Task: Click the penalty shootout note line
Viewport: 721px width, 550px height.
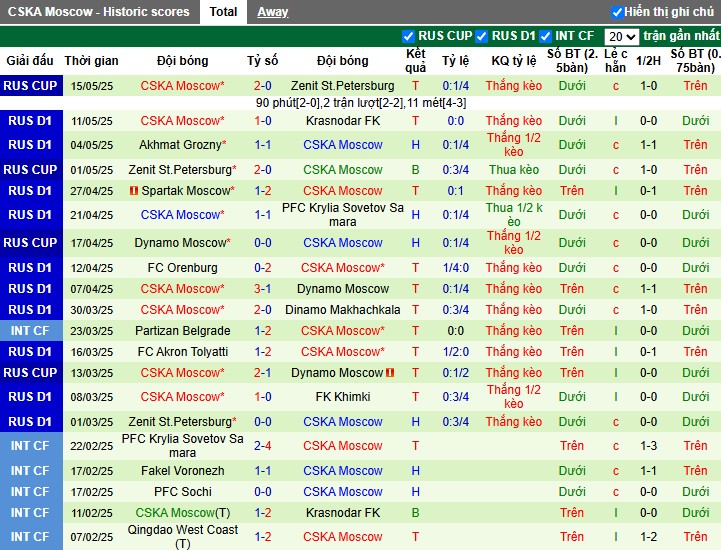Action: click(361, 103)
